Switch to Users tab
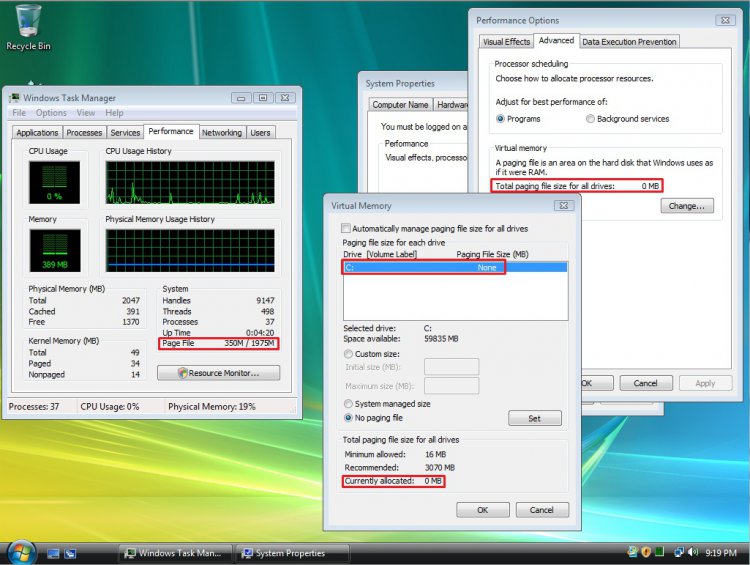This screenshot has width=750, height=565. 260,133
